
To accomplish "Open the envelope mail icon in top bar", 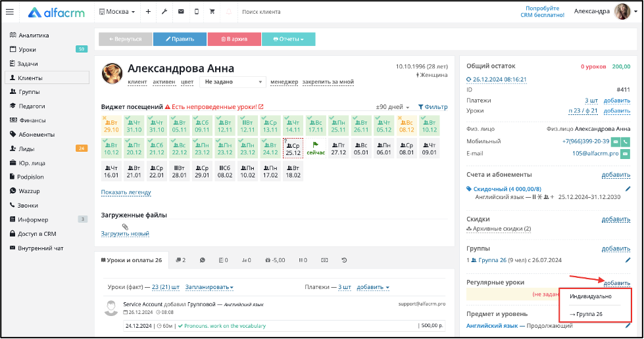I will [181, 12].
